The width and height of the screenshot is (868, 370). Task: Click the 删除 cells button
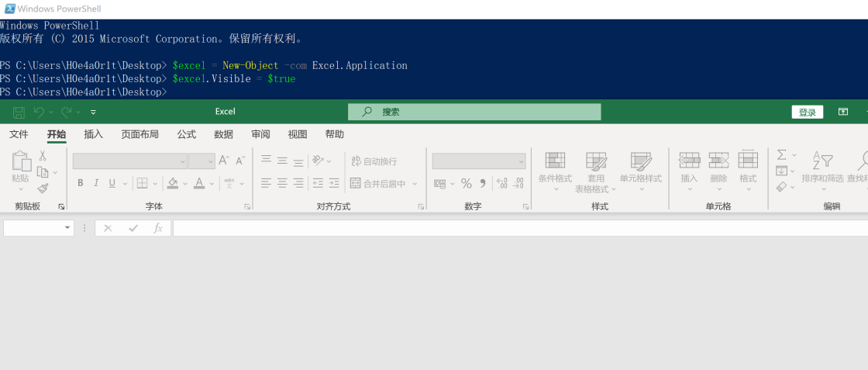[x=718, y=171]
